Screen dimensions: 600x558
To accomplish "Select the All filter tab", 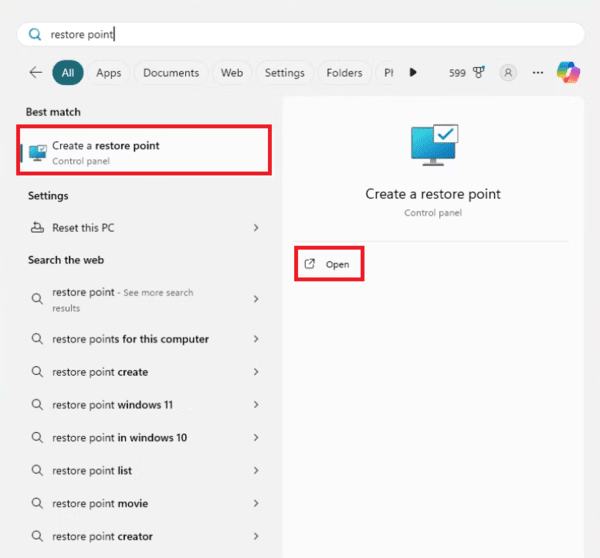I will pos(68,72).
